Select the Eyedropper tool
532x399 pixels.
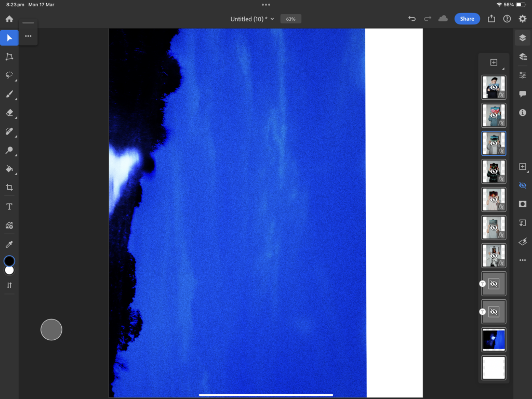pyautogui.click(x=9, y=245)
